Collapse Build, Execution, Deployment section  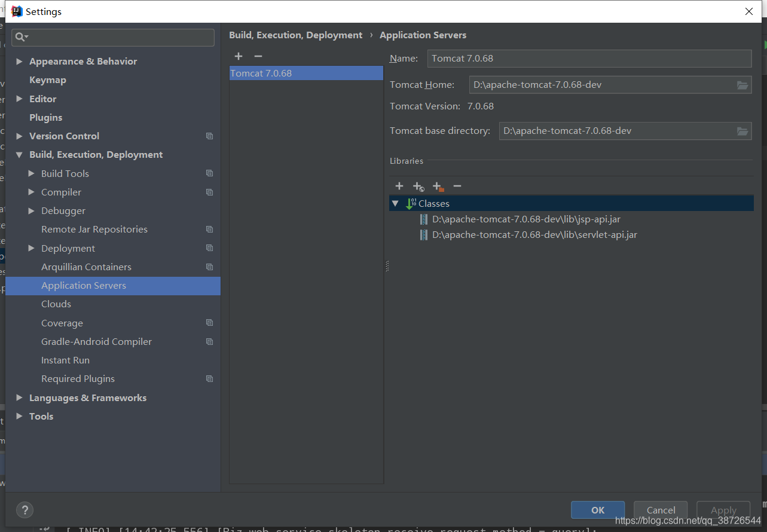pyautogui.click(x=19, y=155)
